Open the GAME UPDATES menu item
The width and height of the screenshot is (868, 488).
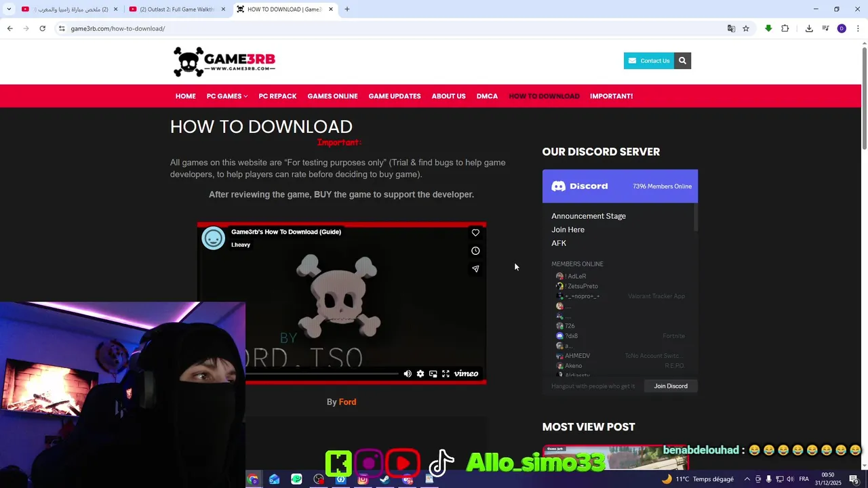[x=395, y=96]
